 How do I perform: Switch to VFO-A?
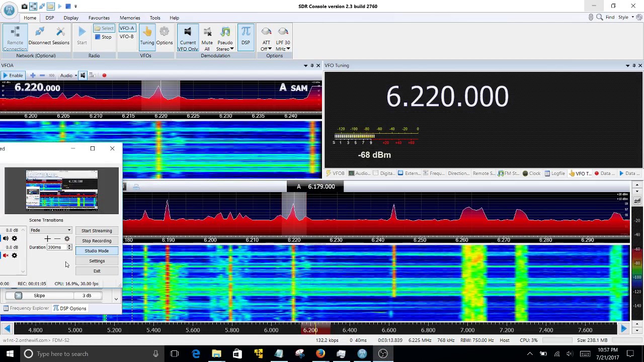point(127,28)
